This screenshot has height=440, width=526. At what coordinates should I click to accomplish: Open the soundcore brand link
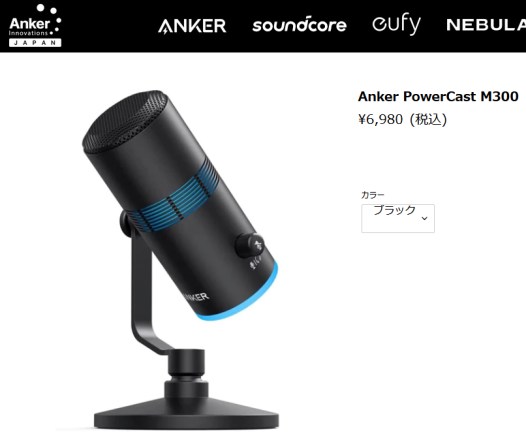[x=299, y=25]
